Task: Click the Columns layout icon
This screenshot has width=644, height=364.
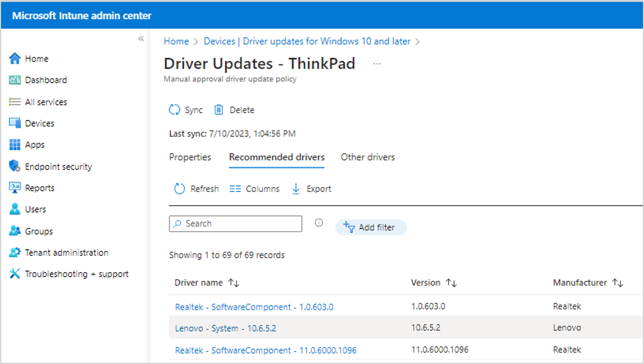Action: click(235, 189)
